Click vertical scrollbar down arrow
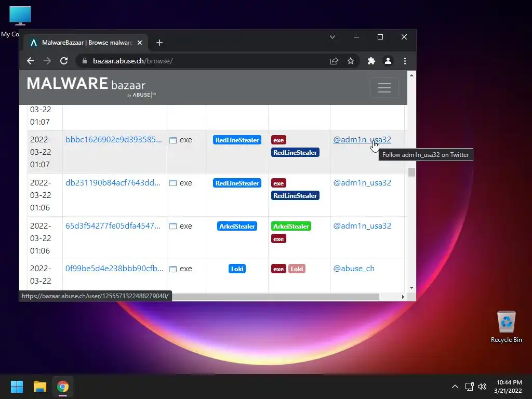Image resolution: width=532 pixels, height=399 pixels. point(411,288)
